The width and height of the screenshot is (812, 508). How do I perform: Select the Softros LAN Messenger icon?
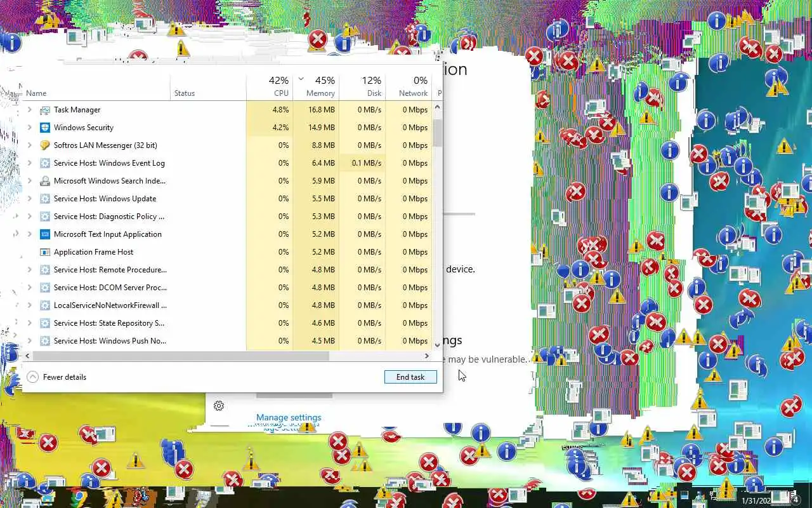click(x=45, y=145)
